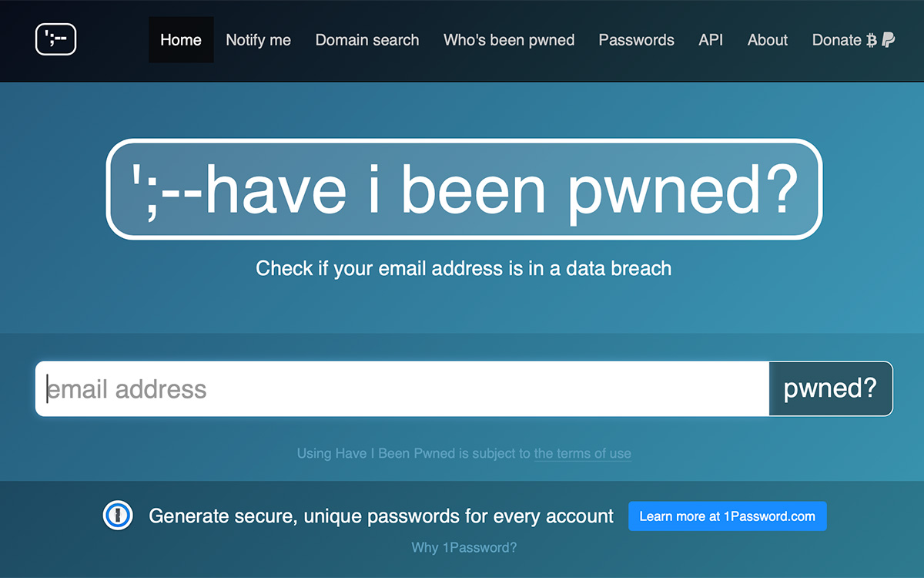Open Domain search from the navigation
Image resolution: width=924 pixels, height=578 pixels.
367,40
